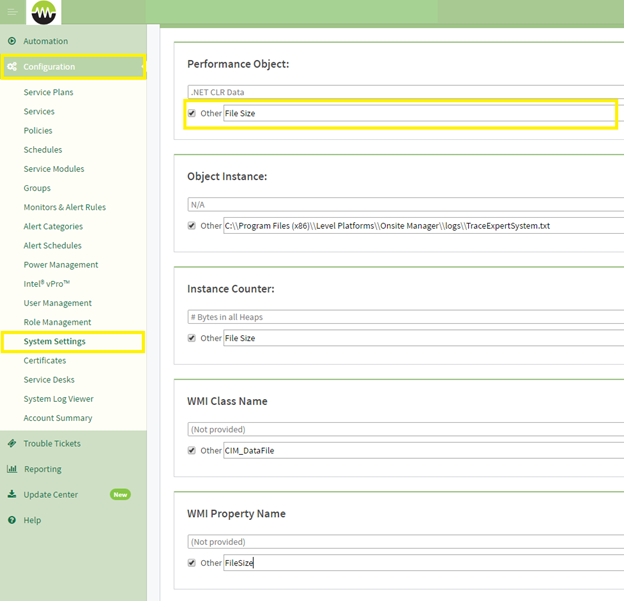Open Account Summary

tap(58, 418)
